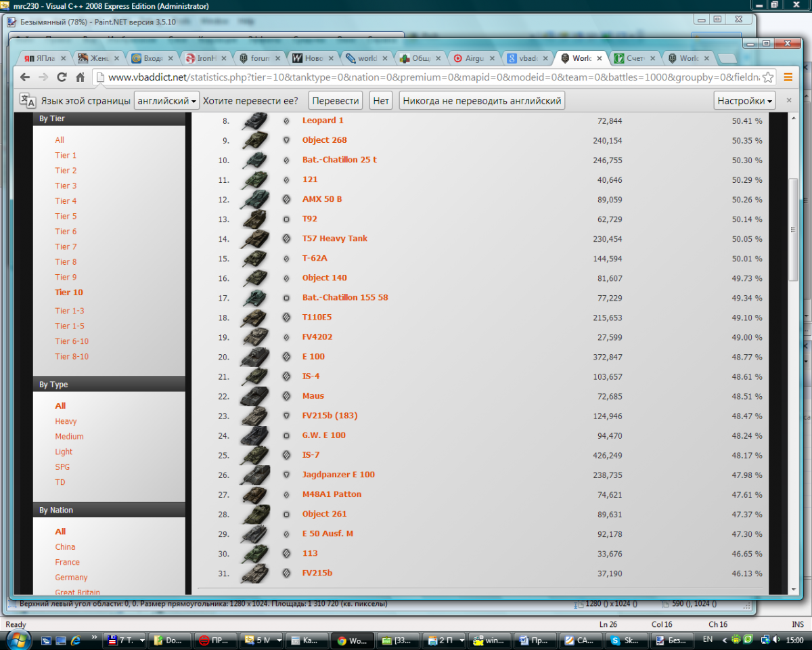This screenshot has height=650, width=812.
Task: Click the page vertical scrollbar
Action: 794,230
